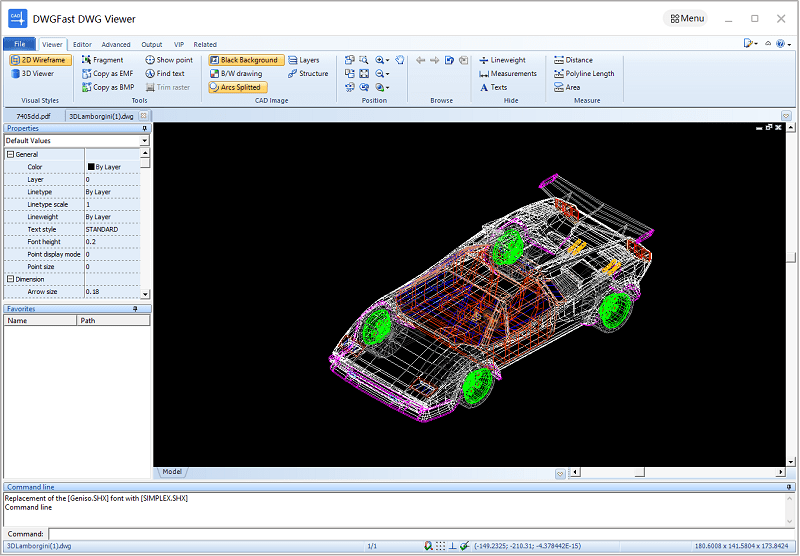Collapse the ribbon with the up caret

click(x=768, y=44)
